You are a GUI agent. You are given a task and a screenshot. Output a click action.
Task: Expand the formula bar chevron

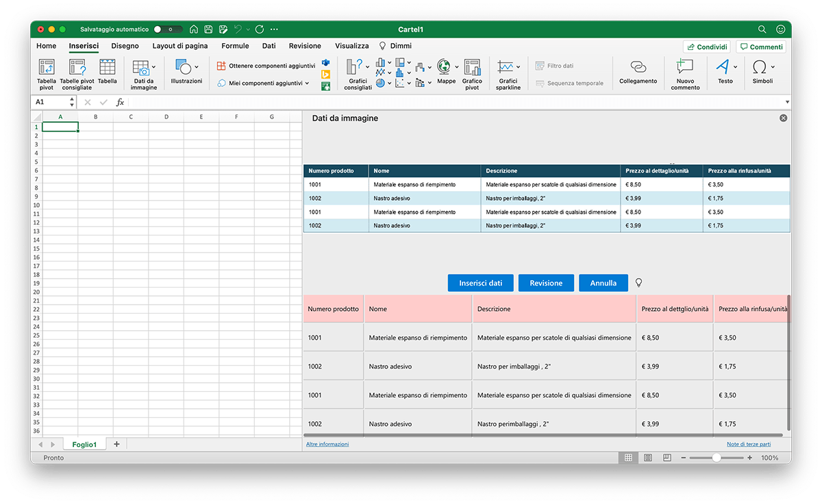coord(787,102)
